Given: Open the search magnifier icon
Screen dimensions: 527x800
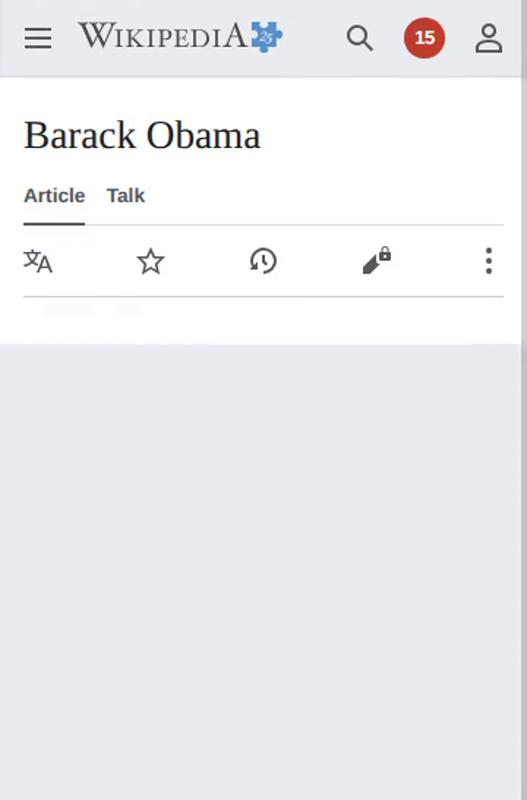Looking at the screenshot, I should [x=360, y=38].
